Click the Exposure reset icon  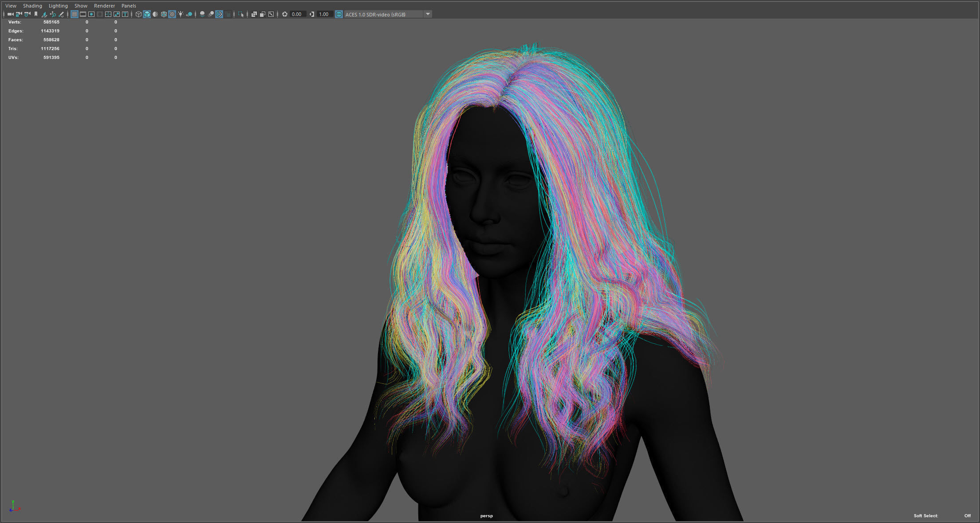click(x=285, y=14)
